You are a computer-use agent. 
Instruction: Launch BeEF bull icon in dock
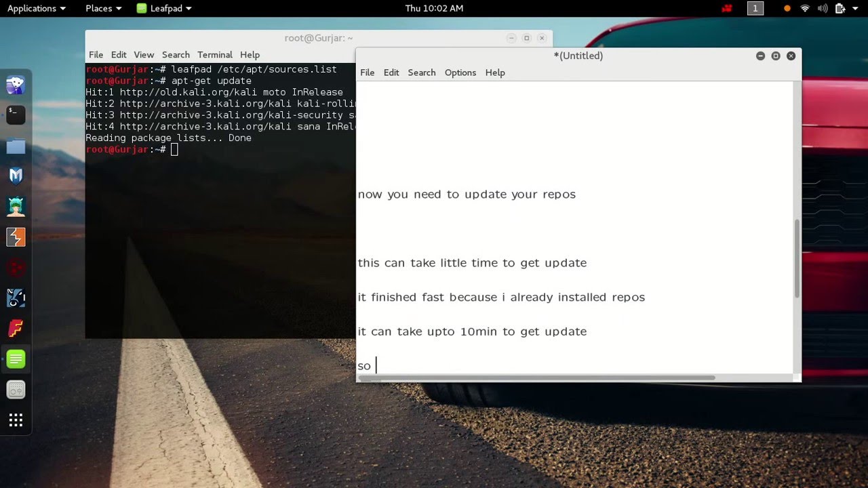pyautogui.click(x=16, y=298)
